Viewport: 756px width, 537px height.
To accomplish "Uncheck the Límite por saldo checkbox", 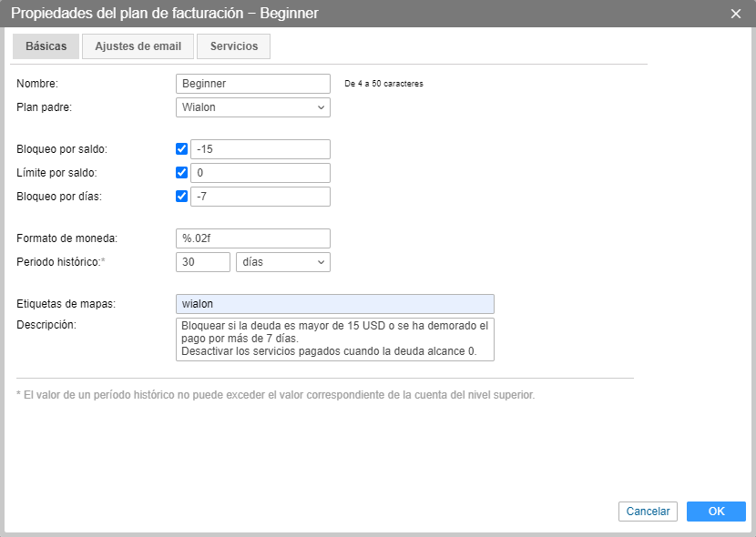I will point(181,173).
